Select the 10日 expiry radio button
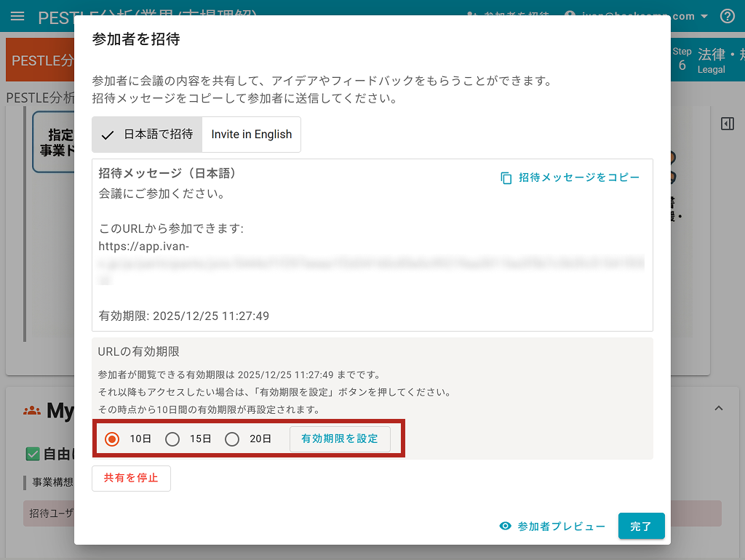This screenshot has width=745, height=560. [x=112, y=439]
